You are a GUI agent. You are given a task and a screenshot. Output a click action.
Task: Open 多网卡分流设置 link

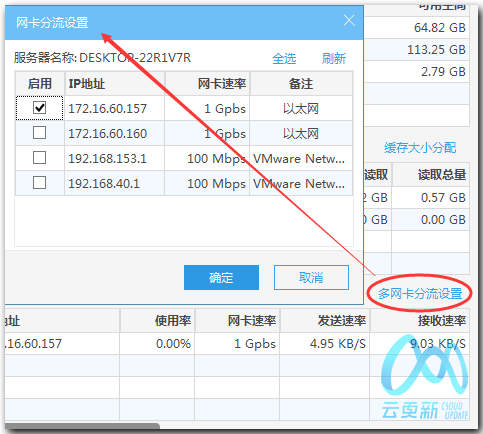click(420, 294)
